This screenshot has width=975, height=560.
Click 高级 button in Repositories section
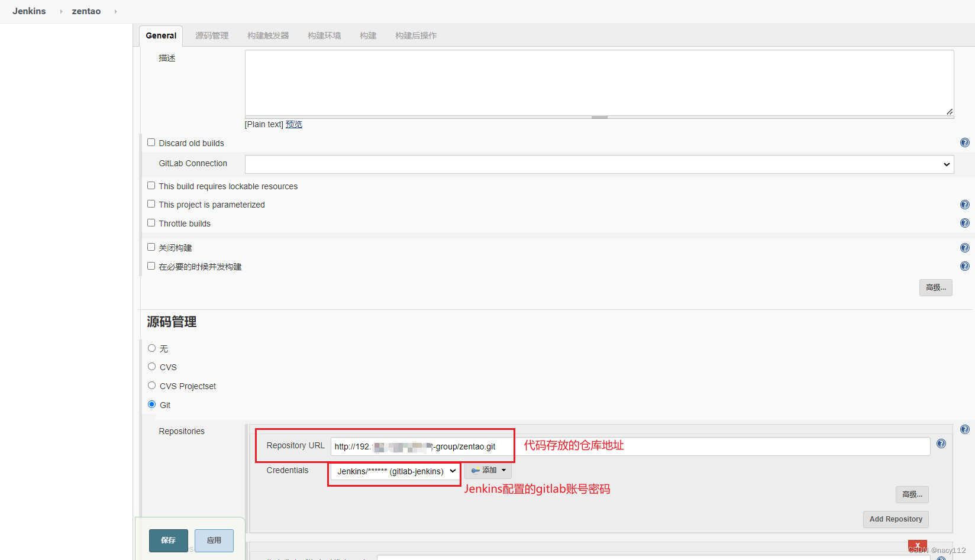point(912,494)
